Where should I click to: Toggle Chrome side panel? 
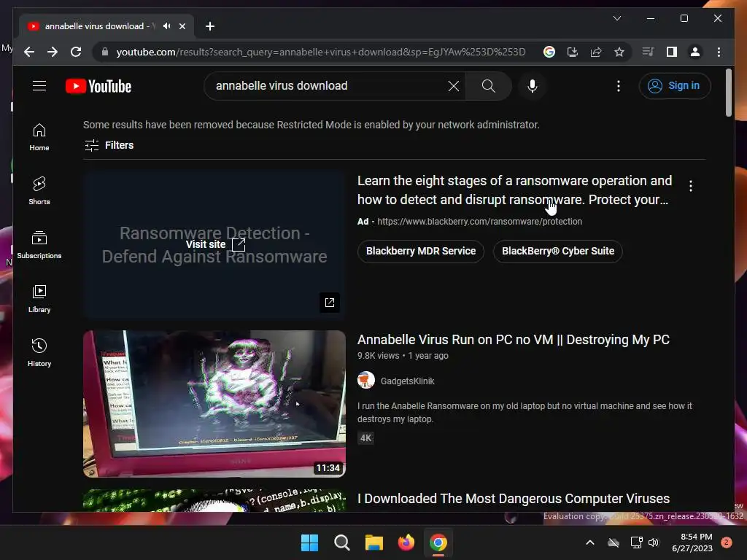(672, 52)
